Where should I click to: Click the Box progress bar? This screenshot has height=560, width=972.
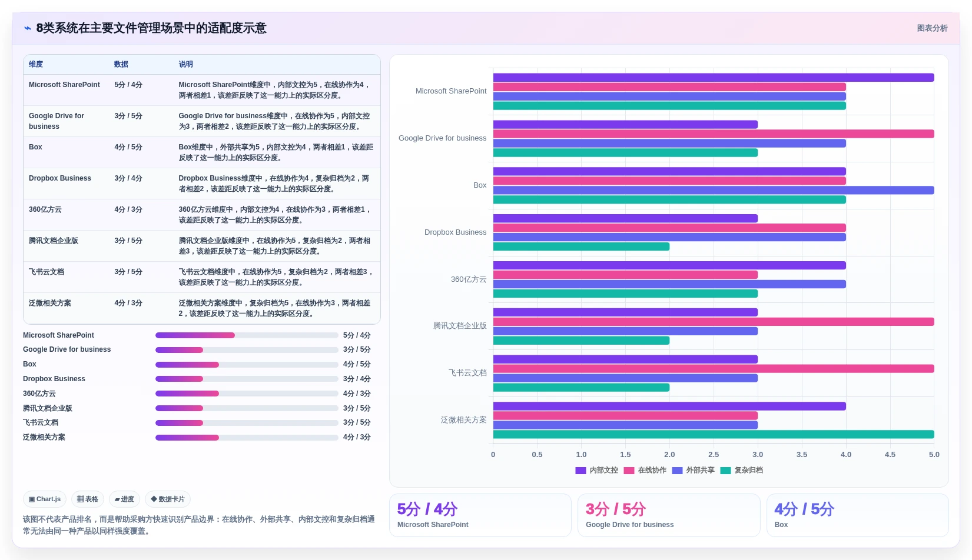coord(247,365)
